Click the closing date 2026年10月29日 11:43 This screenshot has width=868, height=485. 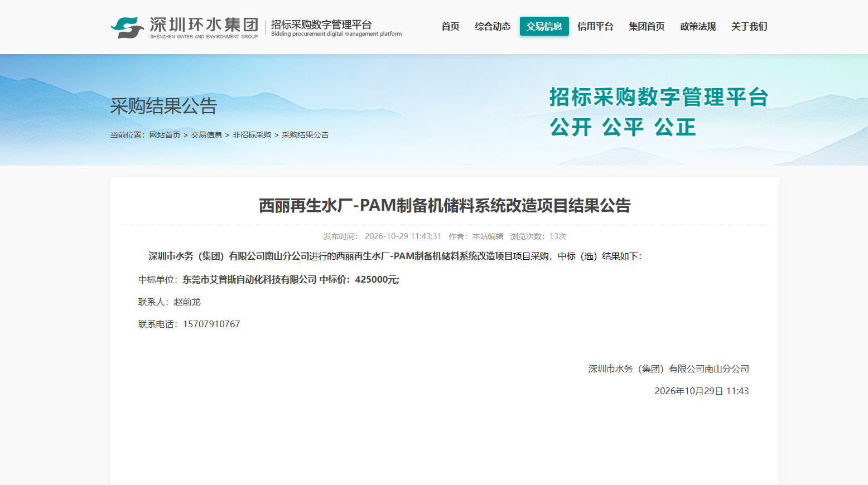702,391
